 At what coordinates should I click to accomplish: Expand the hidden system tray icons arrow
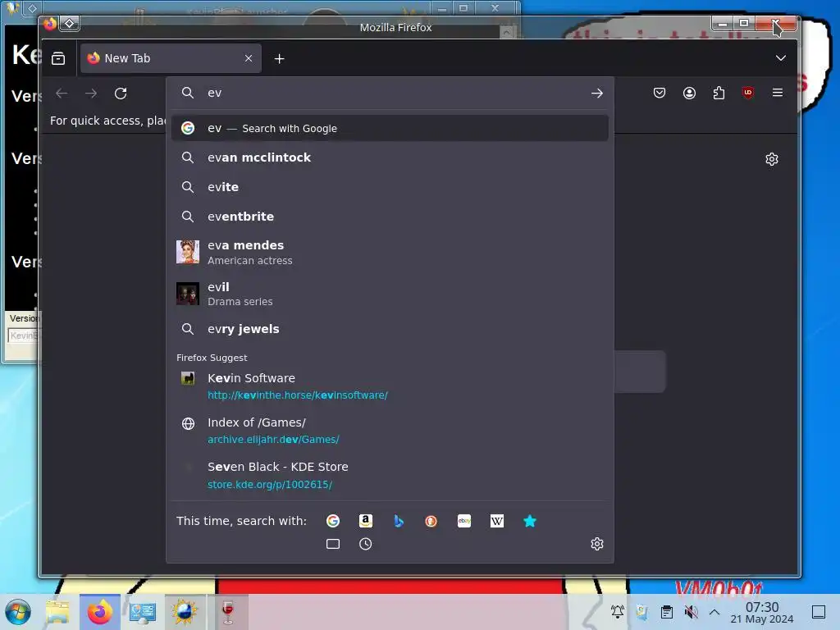click(714, 611)
